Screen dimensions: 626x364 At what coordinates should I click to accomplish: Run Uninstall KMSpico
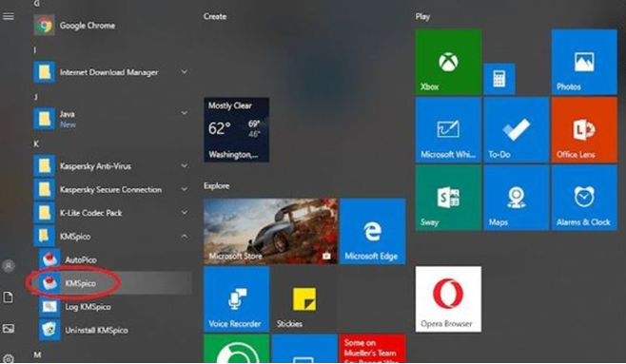coord(115,330)
